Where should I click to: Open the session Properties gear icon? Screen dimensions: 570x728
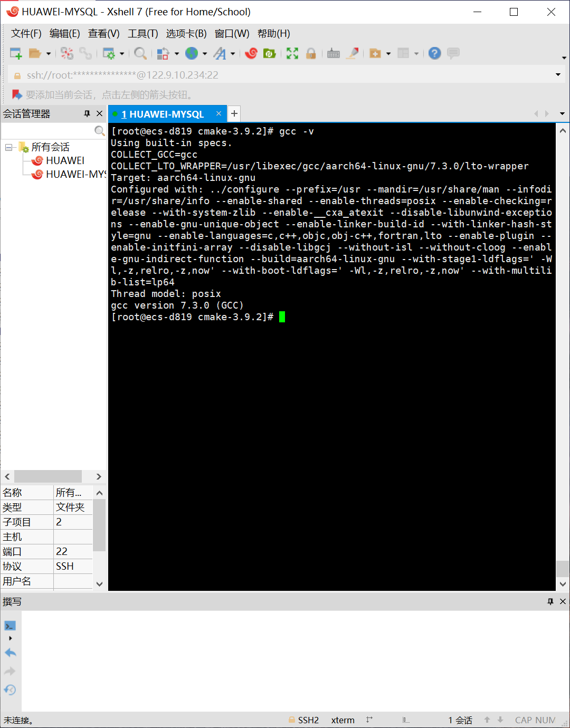click(x=109, y=53)
